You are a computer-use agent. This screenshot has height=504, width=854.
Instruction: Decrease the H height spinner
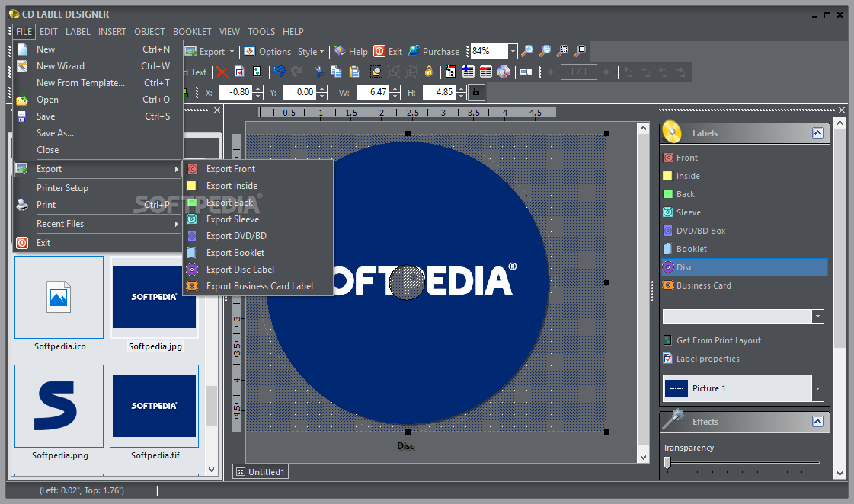point(461,97)
